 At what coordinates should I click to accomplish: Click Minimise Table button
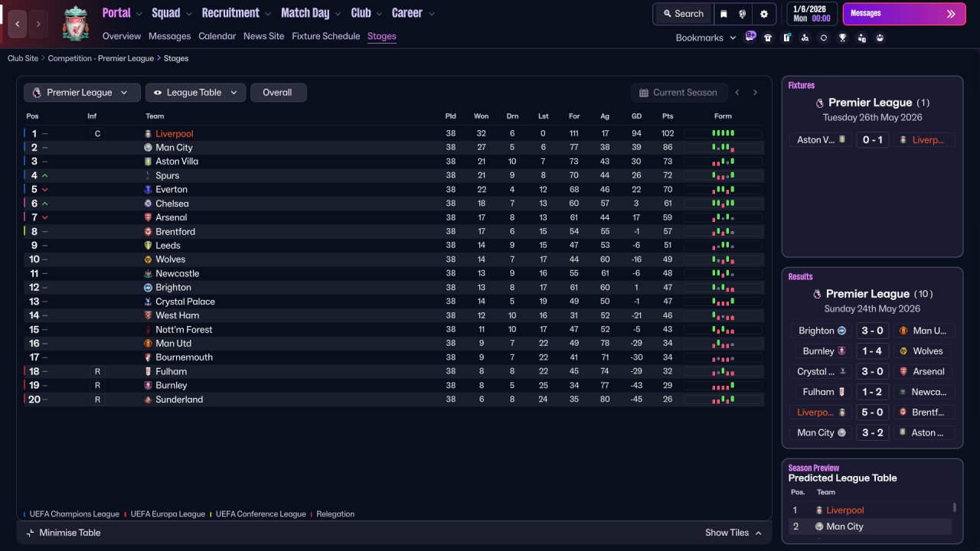click(64, 533)
